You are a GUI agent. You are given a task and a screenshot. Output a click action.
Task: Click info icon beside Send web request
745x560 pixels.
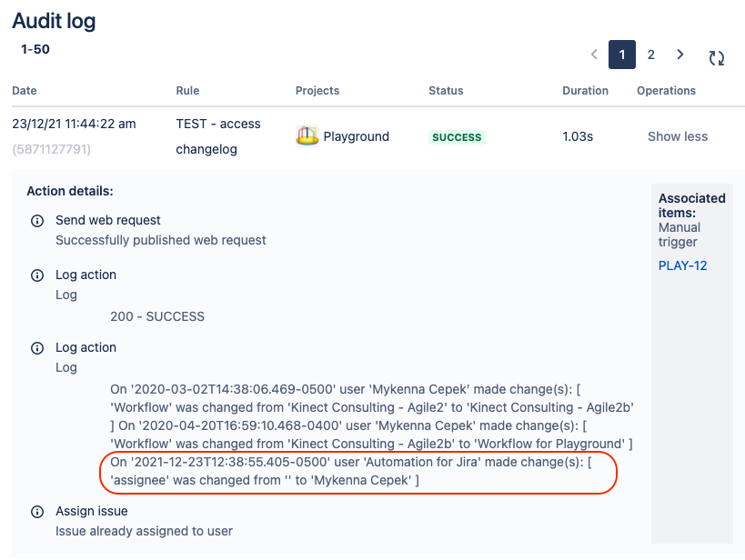point(37,221)
